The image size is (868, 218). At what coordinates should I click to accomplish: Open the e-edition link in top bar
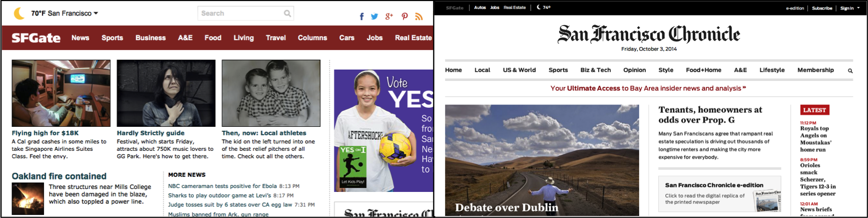[795, 8]
